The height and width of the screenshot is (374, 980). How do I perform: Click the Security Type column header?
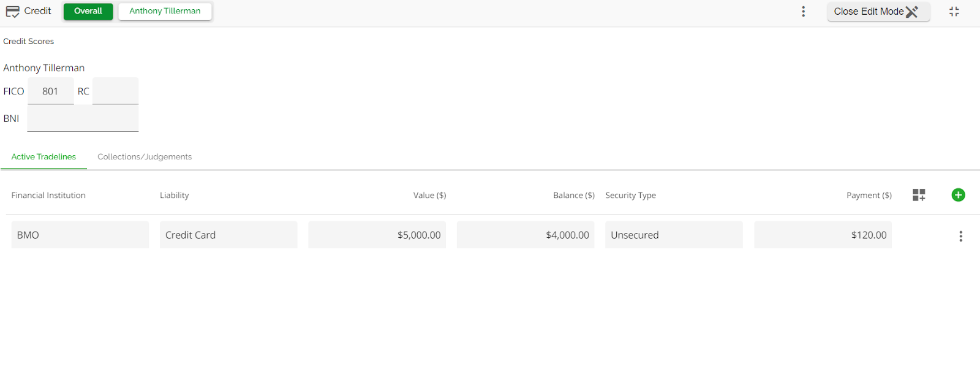pyautogui.click(x=630, y=195)
